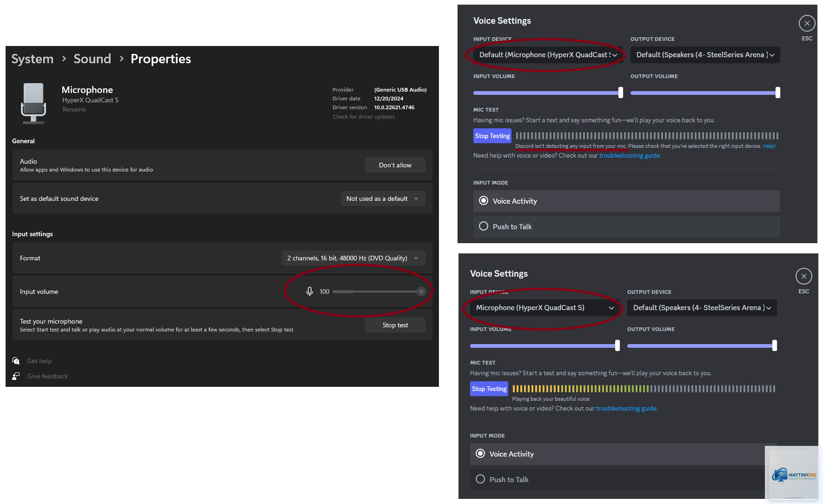This screenshot has width=823, height=504.
Task: Click the microphone device image in Sound Properties
Action: [33, 103]
